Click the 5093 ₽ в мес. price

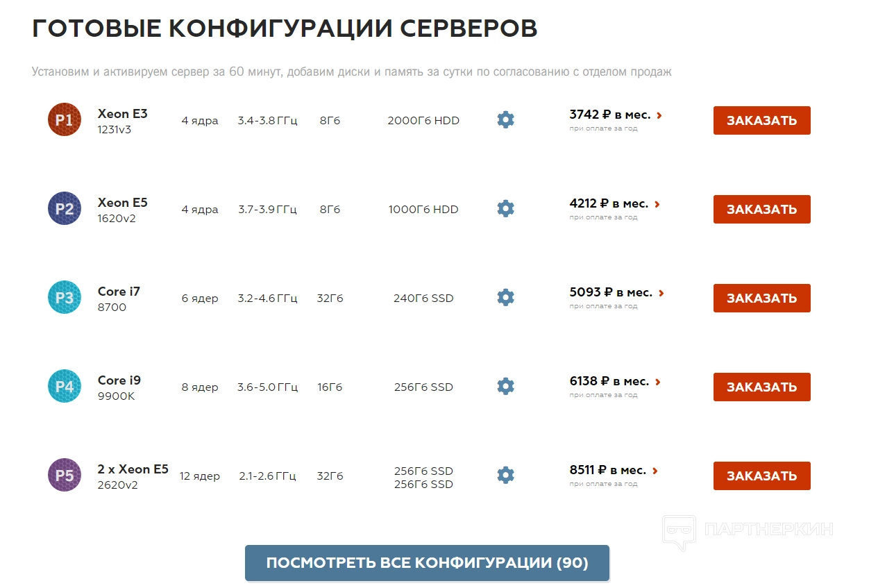pos(611,292)
